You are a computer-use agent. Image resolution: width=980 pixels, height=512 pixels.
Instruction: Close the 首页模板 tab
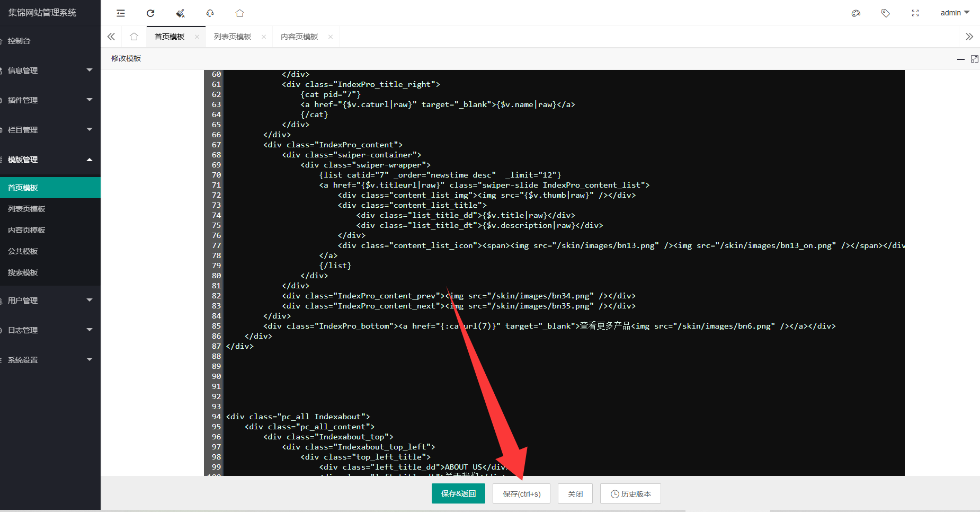(197, 37)
